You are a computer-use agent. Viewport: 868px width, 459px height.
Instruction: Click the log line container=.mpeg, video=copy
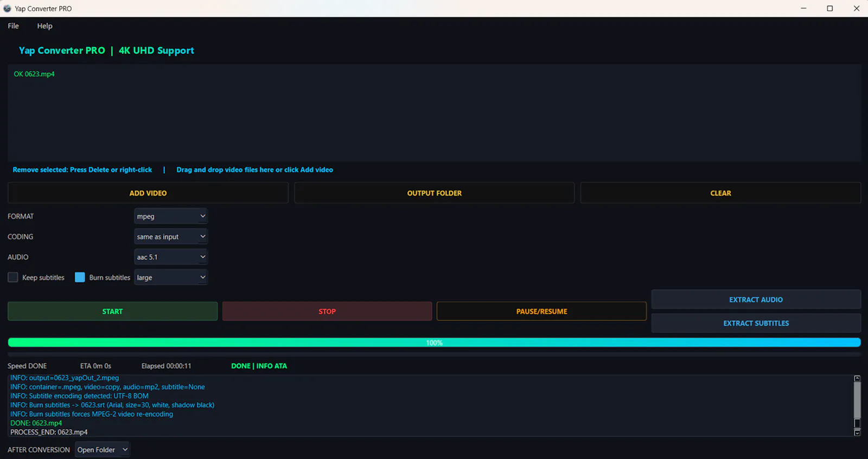coord(107,387)
